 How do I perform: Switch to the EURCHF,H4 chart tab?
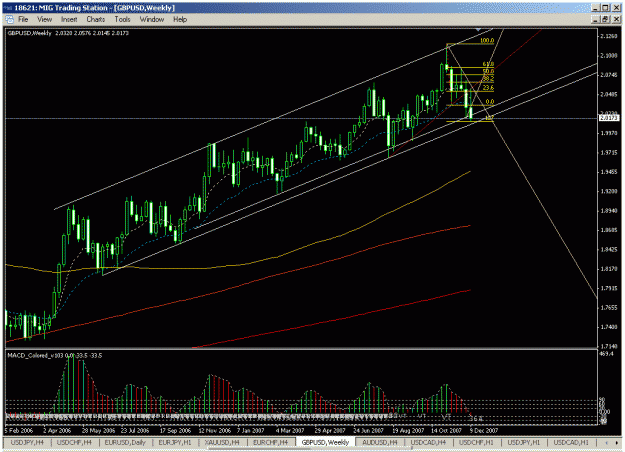[x=270, y=442]
